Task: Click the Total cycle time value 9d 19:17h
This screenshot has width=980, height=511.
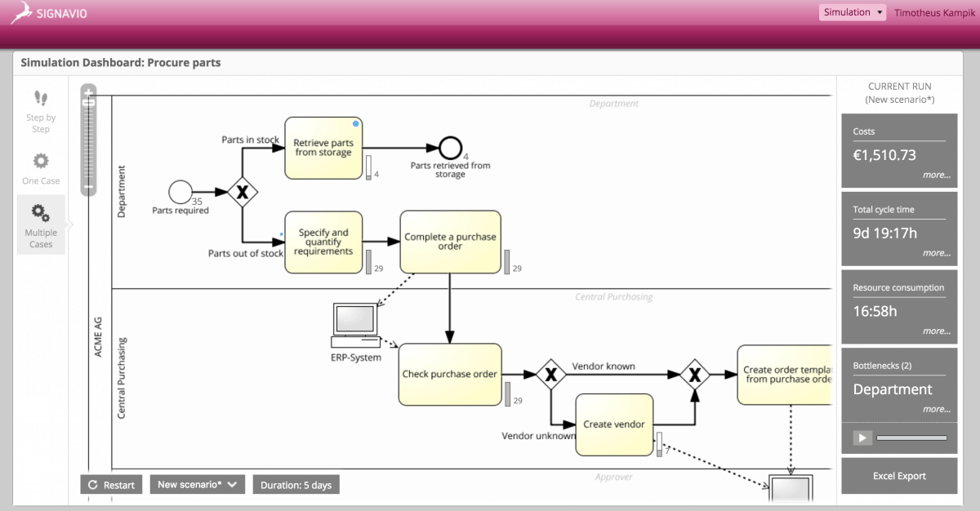Action: [885, 233]
